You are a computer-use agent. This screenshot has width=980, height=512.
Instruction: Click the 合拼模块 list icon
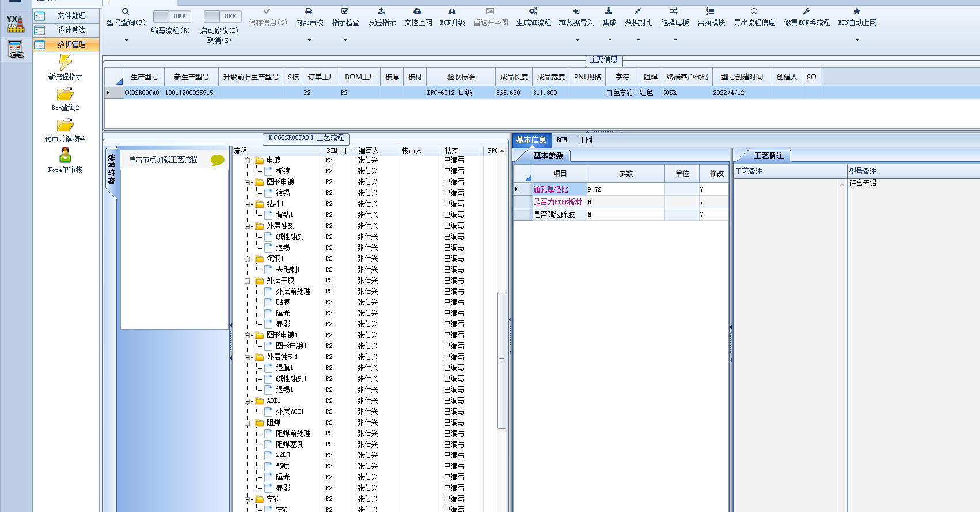711,12
